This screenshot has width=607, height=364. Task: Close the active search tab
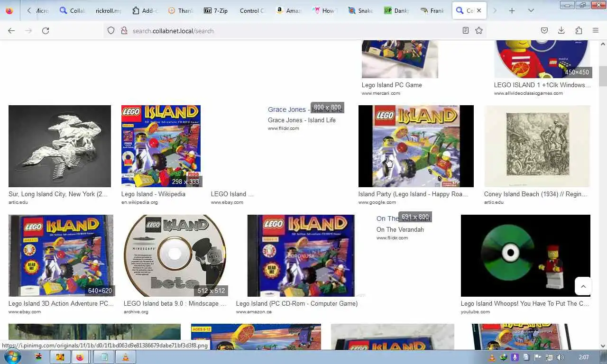coord(478,10)
